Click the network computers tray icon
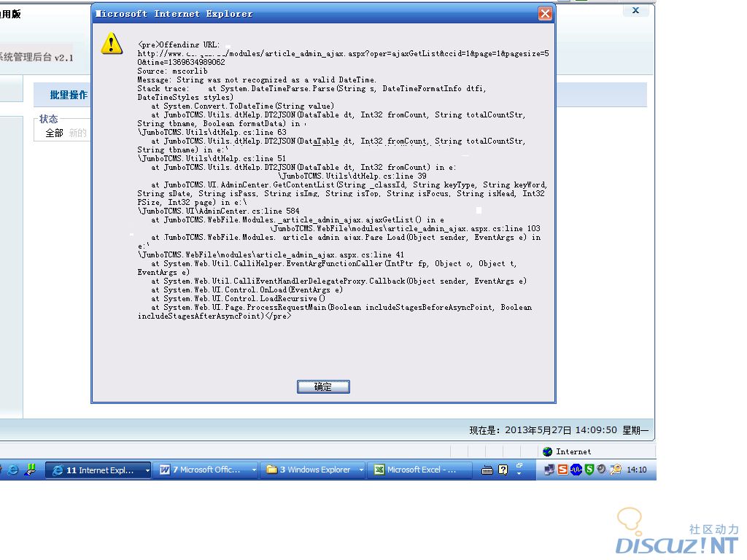 tap(549, 470)
